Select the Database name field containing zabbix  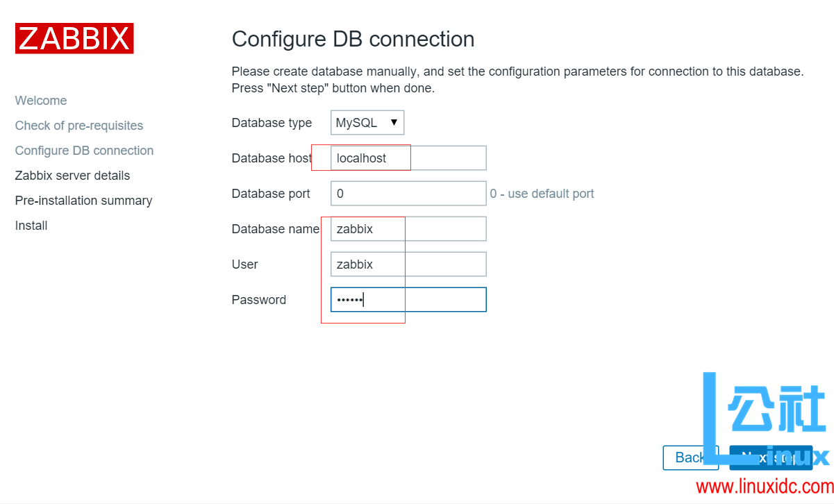coord(408,228)
